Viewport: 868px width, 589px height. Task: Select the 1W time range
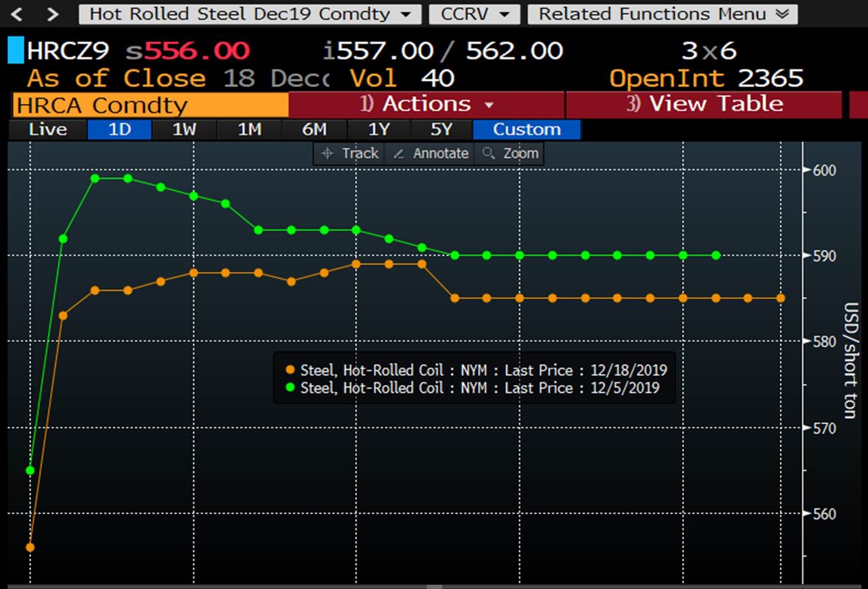[184, 130]
